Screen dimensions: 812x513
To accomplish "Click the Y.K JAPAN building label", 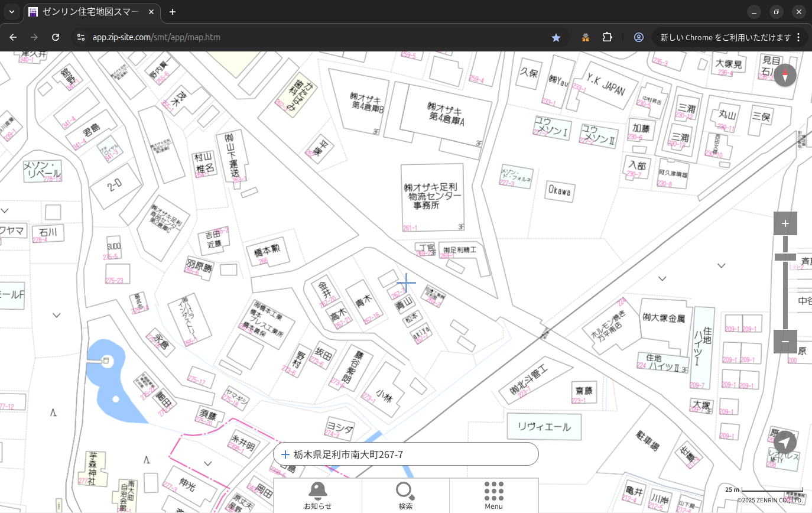I will click(605, 85).
